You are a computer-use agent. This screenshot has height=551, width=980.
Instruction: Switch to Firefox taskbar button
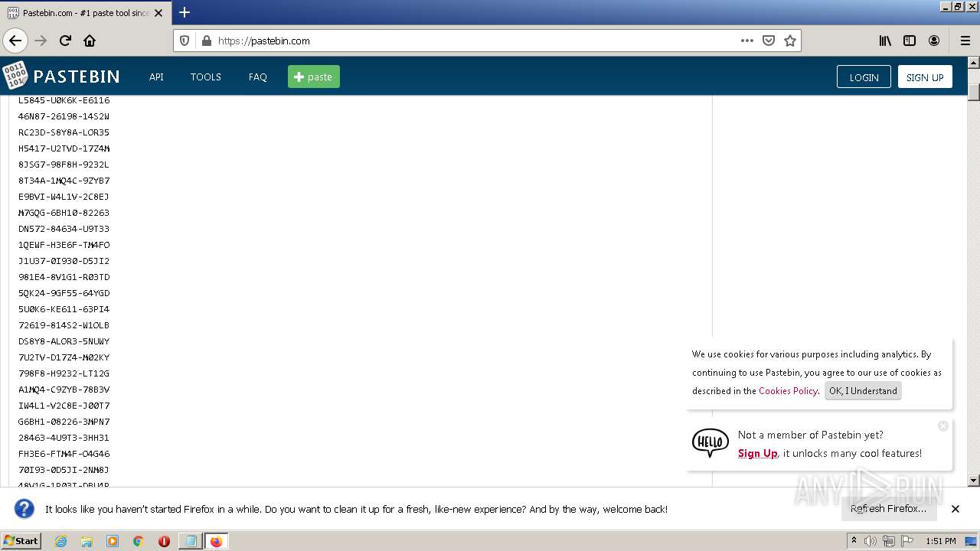(216, 541)
